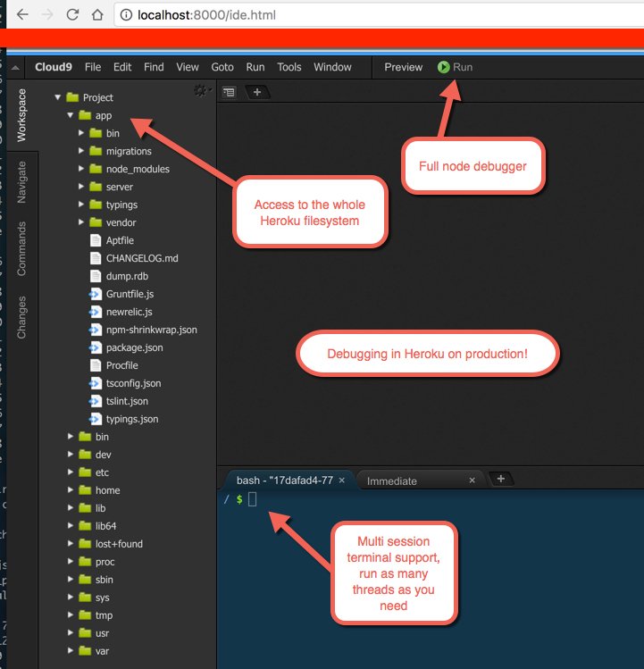Image resolution: width=644 pixels, height=669 pixels.
Task: Collapse the menu bar with up arrow
Action: click(15, 67)
